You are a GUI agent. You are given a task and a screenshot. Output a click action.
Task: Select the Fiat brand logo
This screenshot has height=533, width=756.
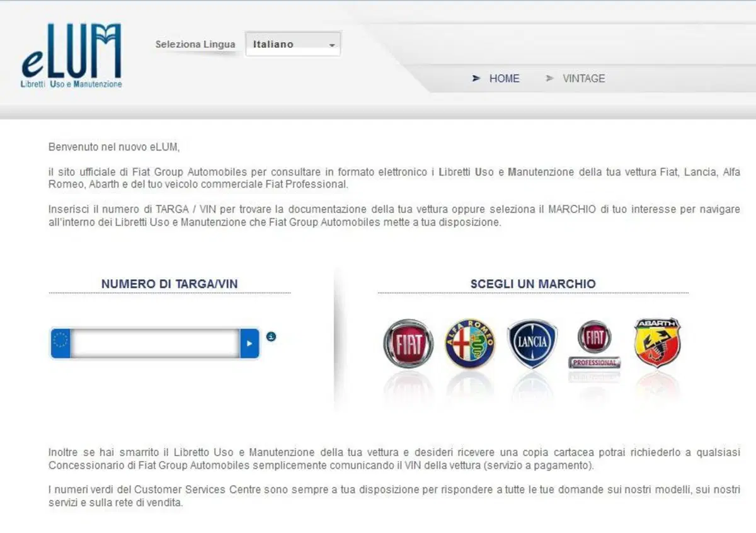(408, 343)
